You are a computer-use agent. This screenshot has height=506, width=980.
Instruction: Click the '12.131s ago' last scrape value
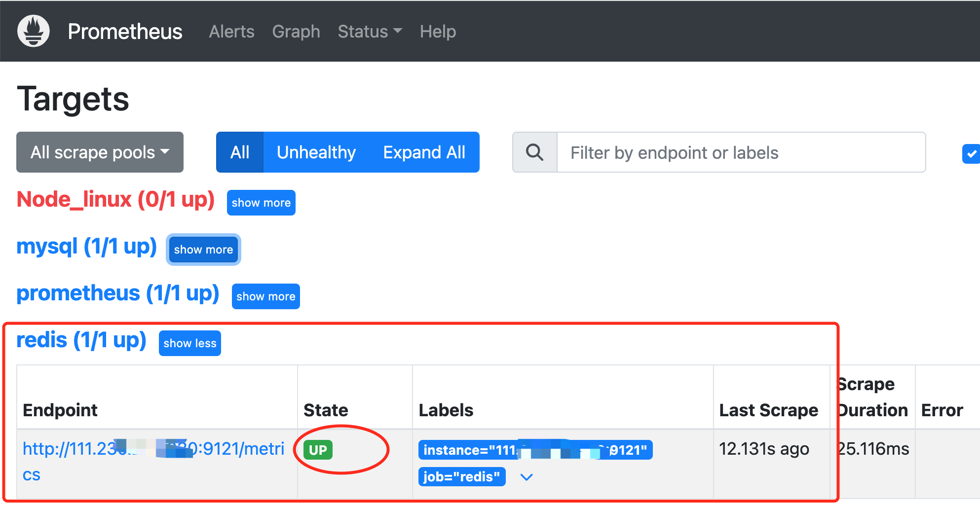pyautogui.click(x=764, y=449)
